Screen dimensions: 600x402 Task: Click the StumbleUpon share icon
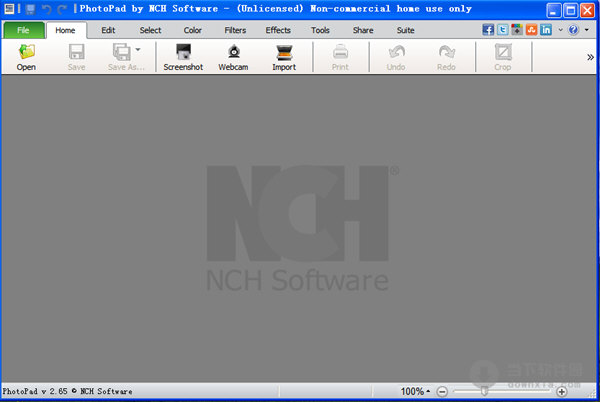(x=532, y=30)
